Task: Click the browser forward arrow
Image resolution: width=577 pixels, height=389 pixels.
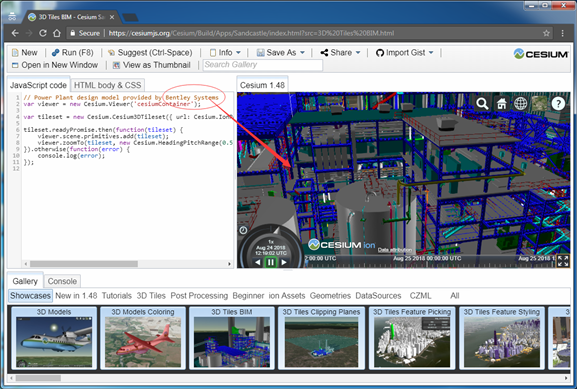Action: coord(29,33)
